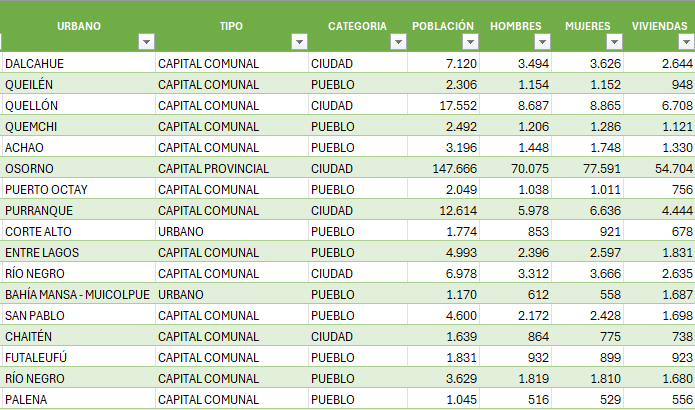Open the TIPO column filter dropdown
695x410 pixels.
(299, 42)
